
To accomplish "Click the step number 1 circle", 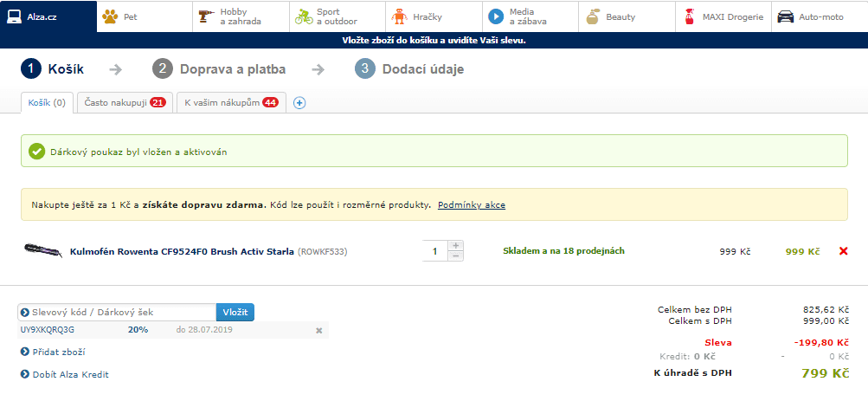I will pyautogui.click(x=31, y=69).
